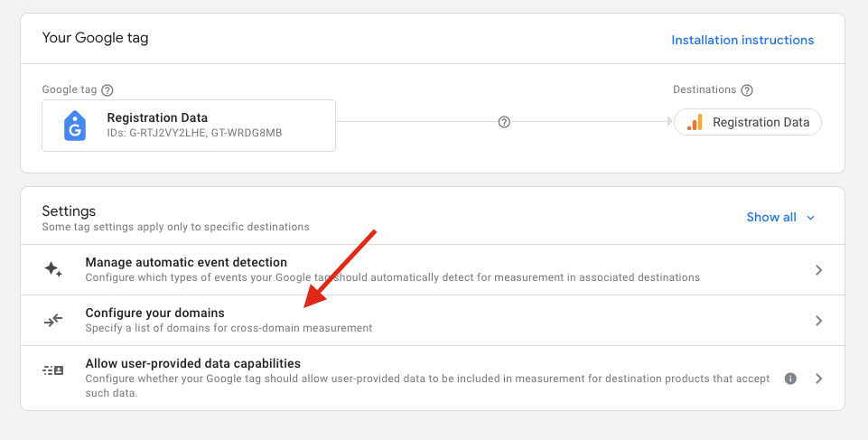Image resolution: width=868 pixels, height=440 pixels.
Task: Click the Destinations help question icon
Action: [x=747, y=90]
